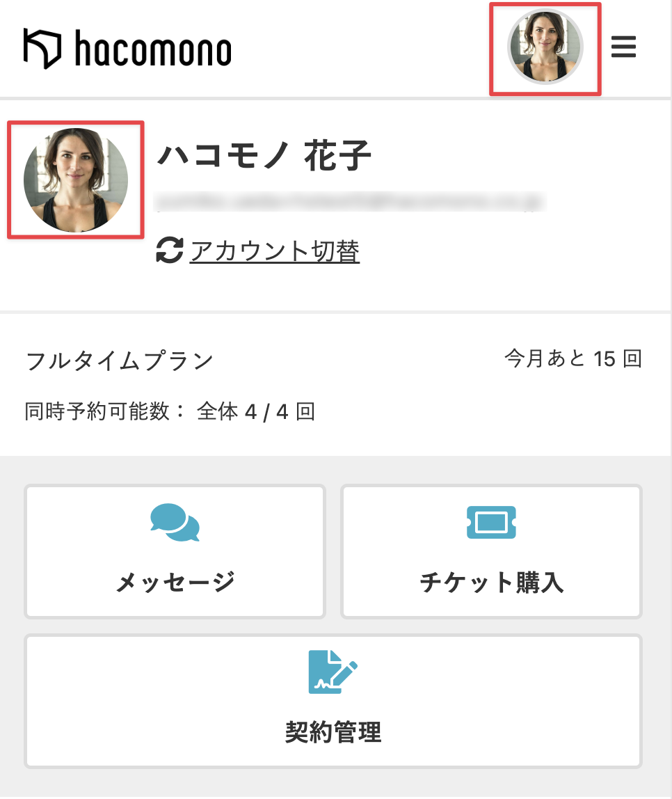The height and width of the screenshot is (799, 672).
Task: Click the contract management document icon
Action: click(333, 672)
